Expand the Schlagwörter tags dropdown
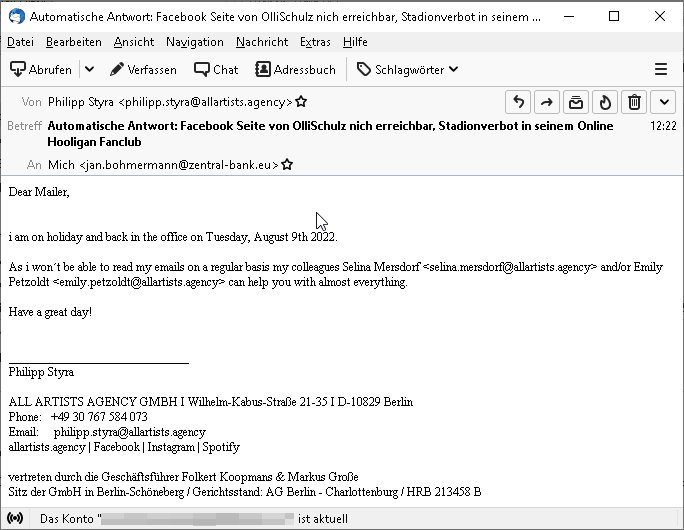The image size is (684, 530). pyautogui.click(x=407, y=69)
